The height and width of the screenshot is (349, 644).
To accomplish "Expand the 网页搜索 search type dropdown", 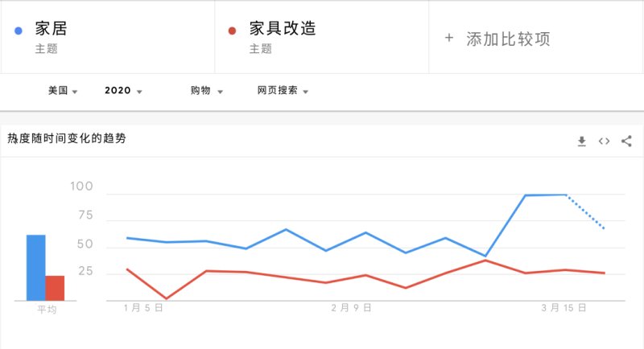I will [x=283, y=91].
